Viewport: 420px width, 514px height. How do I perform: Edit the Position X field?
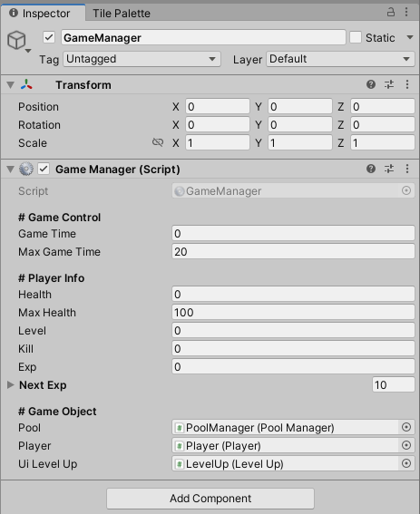[218, 107]
